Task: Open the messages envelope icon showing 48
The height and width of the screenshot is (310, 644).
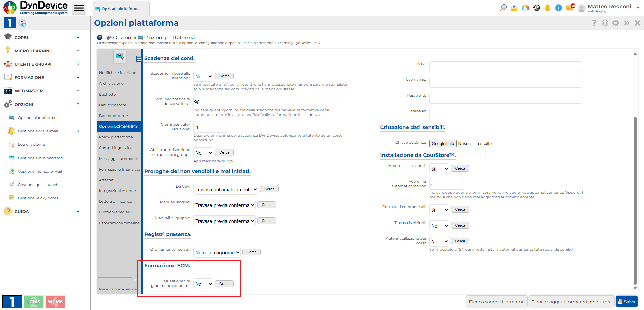Action: (570, 7)
